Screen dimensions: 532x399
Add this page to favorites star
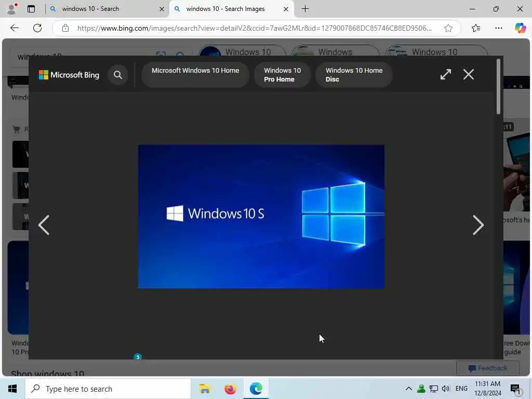pos(448,28)
